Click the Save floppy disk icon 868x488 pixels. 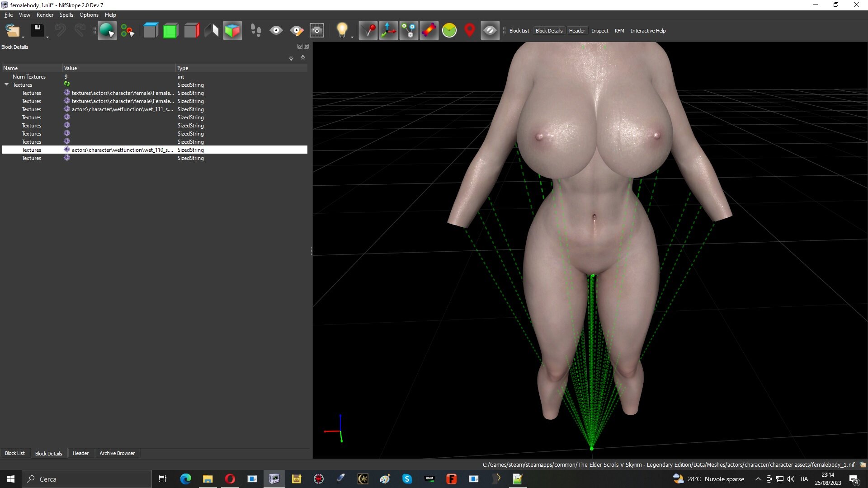(x=37, y=31)
